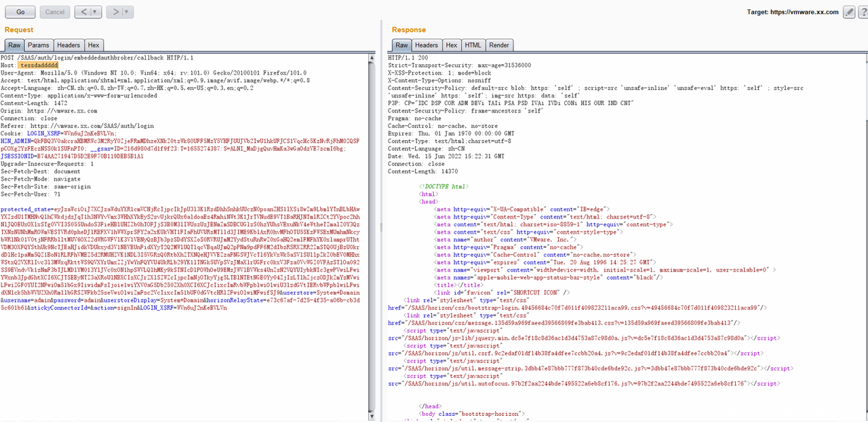
Task: Click the Cancel button
Action: [x=54, y=12]
